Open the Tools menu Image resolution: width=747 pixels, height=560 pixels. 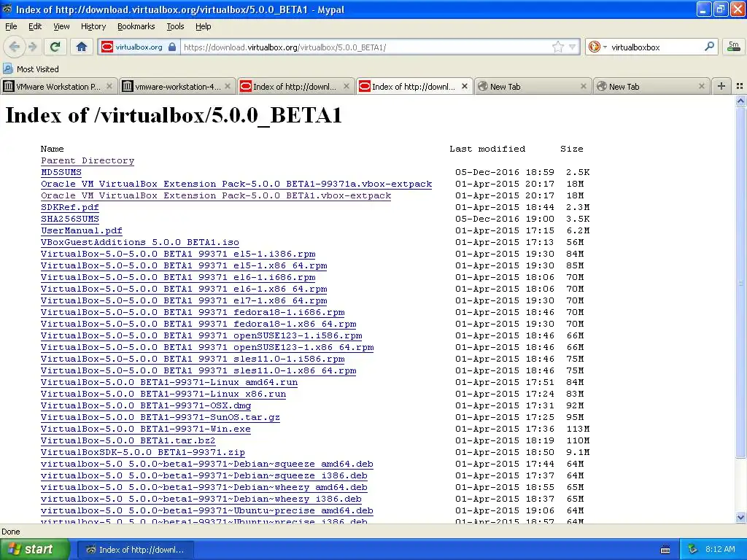(175, 26)
